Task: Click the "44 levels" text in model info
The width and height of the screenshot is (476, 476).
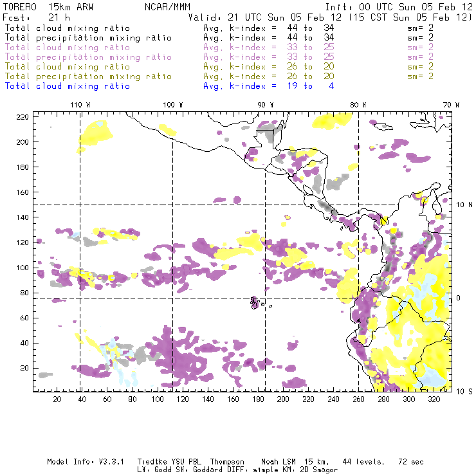Action: point(363,462)
